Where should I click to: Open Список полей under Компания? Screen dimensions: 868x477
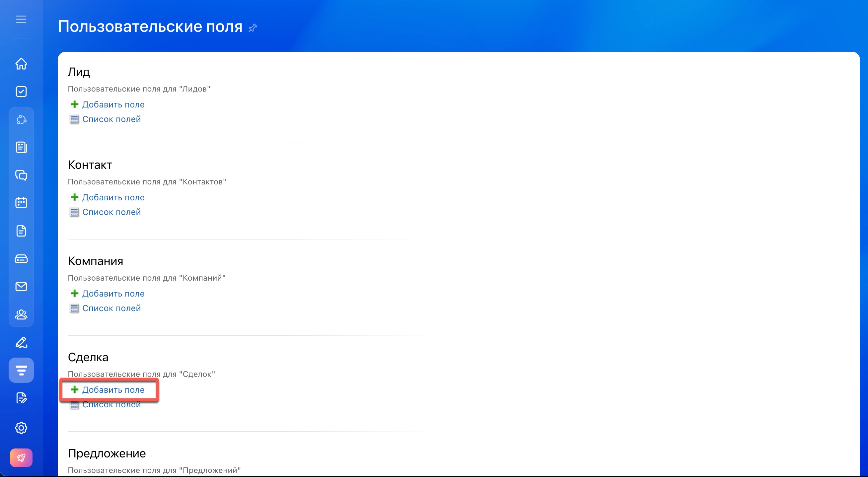click(111, 308)
